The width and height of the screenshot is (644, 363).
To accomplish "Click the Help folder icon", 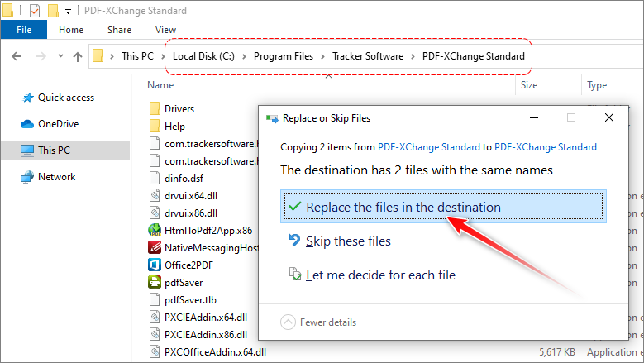I will pyautogui.click(x=155, y=126).
